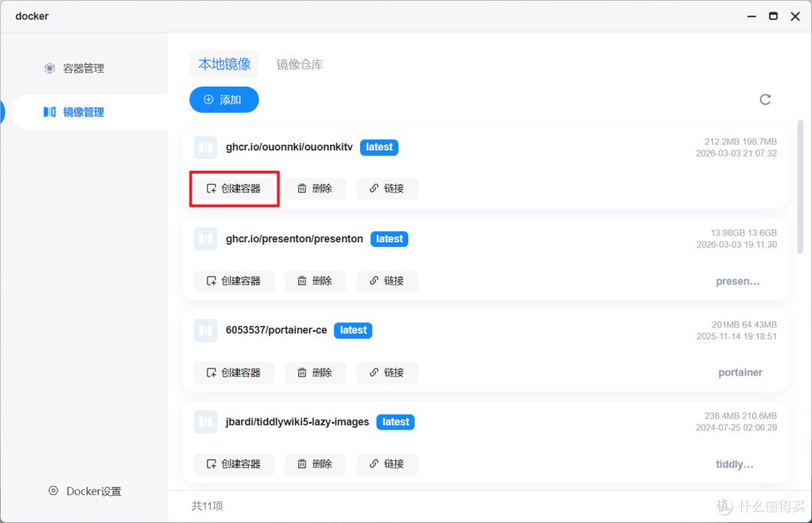Viewport: 812px width, 523px height.
Task: Click the 13.98GB 13.6GB size text
Action: (x=744, y=233)
